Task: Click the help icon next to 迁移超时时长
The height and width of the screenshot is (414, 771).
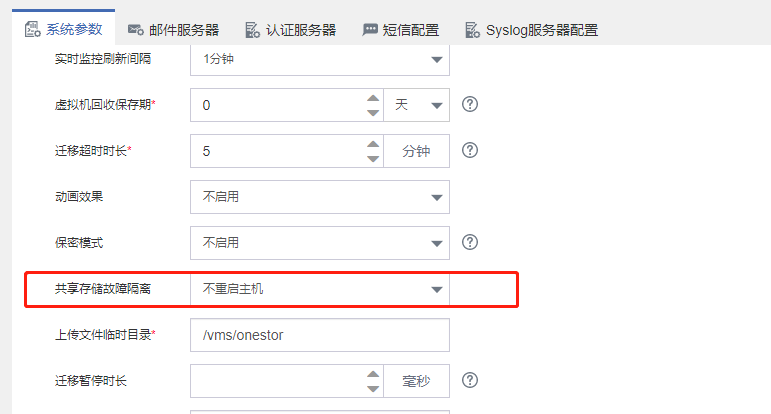Action: tap(469, 150)
